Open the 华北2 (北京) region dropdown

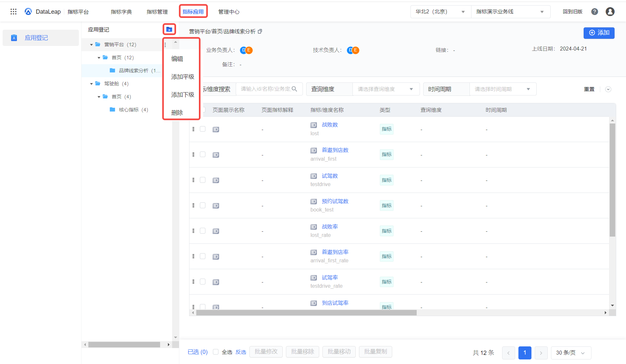440,12
